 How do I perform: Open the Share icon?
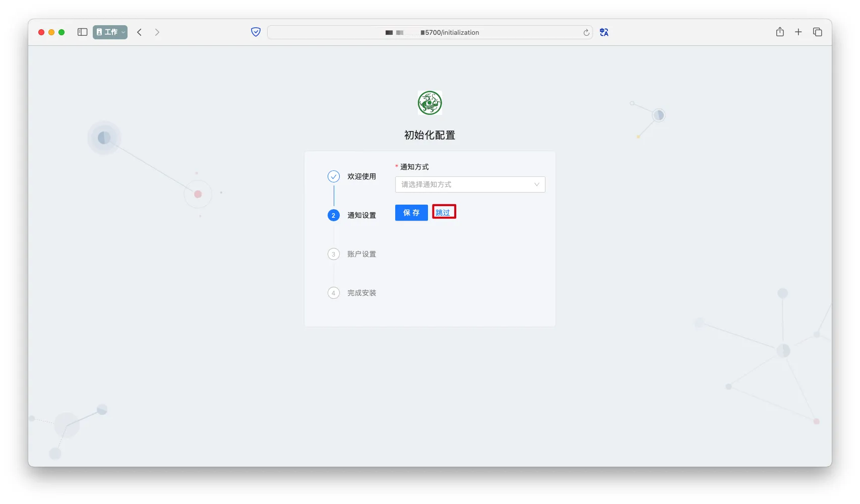(780, 32)
